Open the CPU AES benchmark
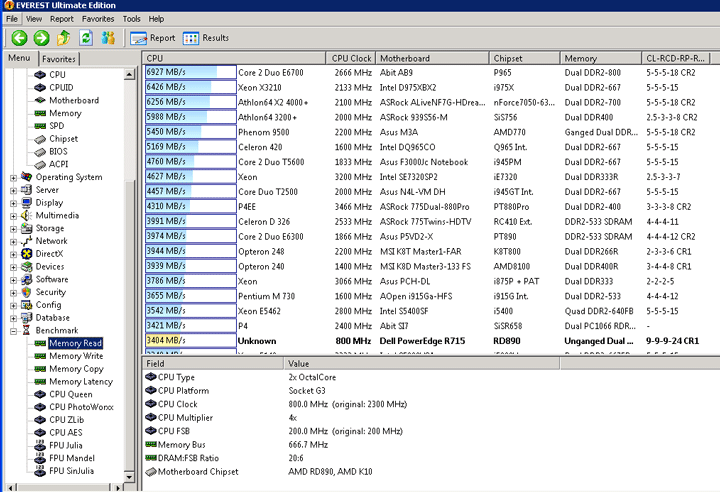Image resolution: width=720 pixels, height=492 pixels. [66, 433]
